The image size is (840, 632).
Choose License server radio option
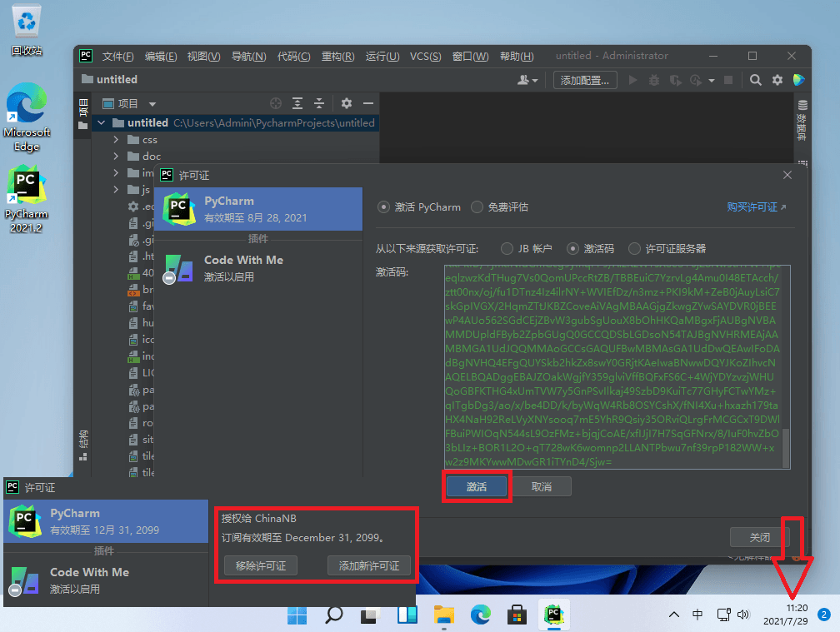[634, 249]
